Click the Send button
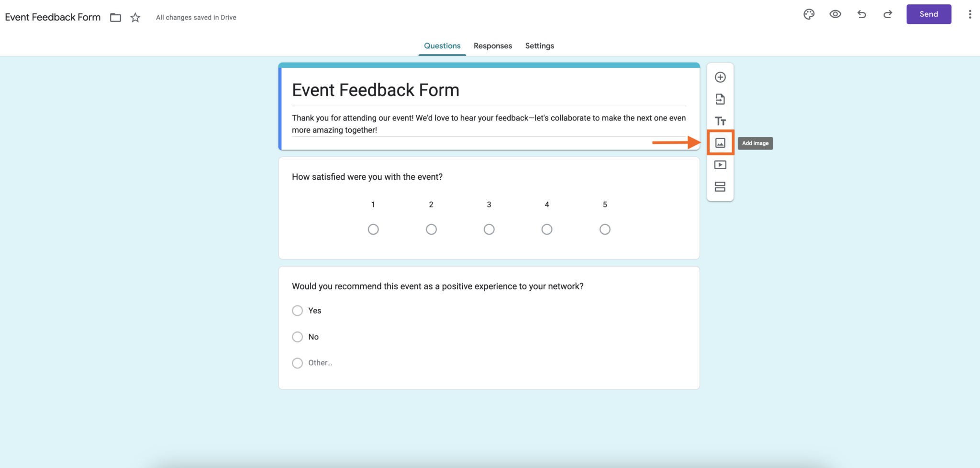 tap(928, 14)
